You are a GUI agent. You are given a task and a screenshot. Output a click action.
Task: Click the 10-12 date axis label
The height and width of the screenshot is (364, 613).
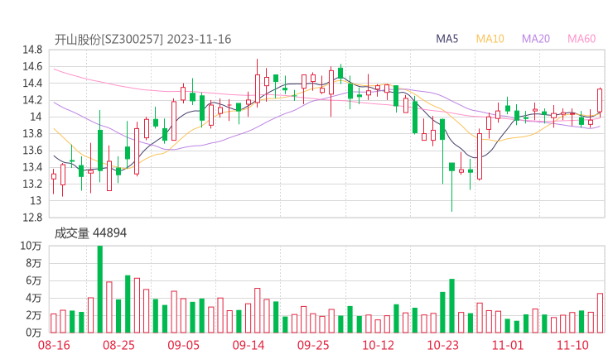point(378,345)
